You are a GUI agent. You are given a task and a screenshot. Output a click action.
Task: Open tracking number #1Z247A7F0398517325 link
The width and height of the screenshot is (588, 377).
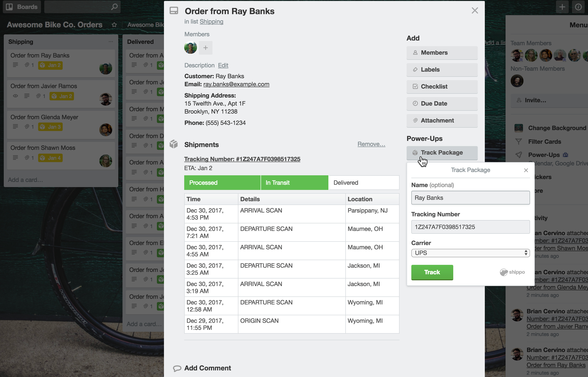pos(242,159)
